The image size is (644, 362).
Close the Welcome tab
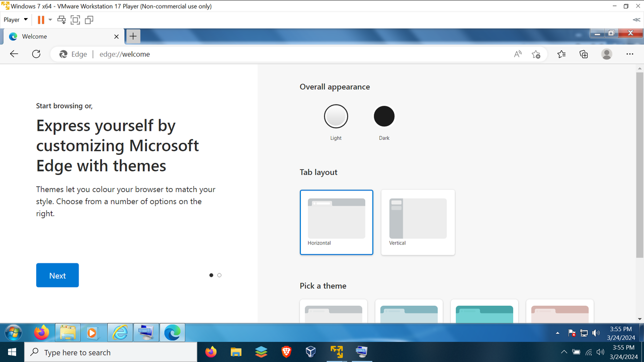tap(117, 37)
